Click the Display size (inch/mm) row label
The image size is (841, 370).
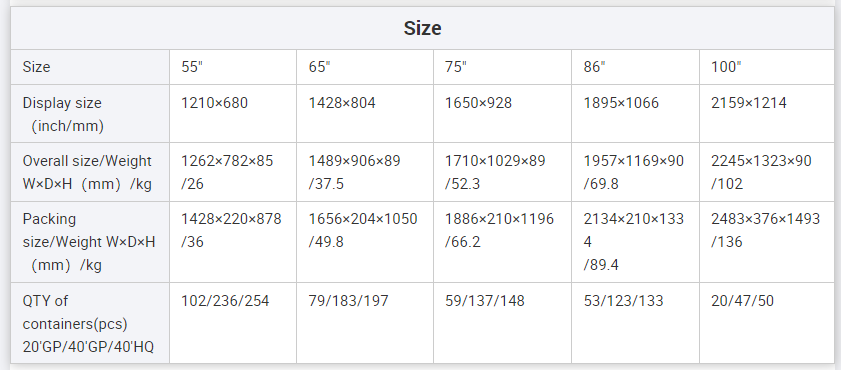tap(90, 114)
